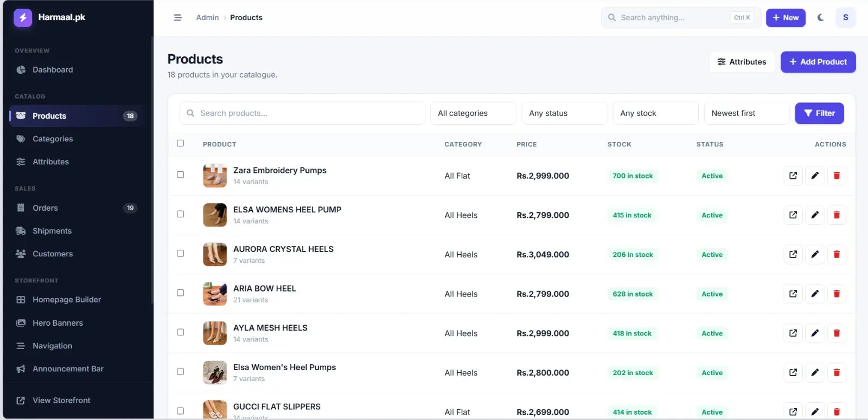Tick the AURORA CRYSTAL HEELS row checkbox
This screenshot has width=868, height=420.
[181, 253]
